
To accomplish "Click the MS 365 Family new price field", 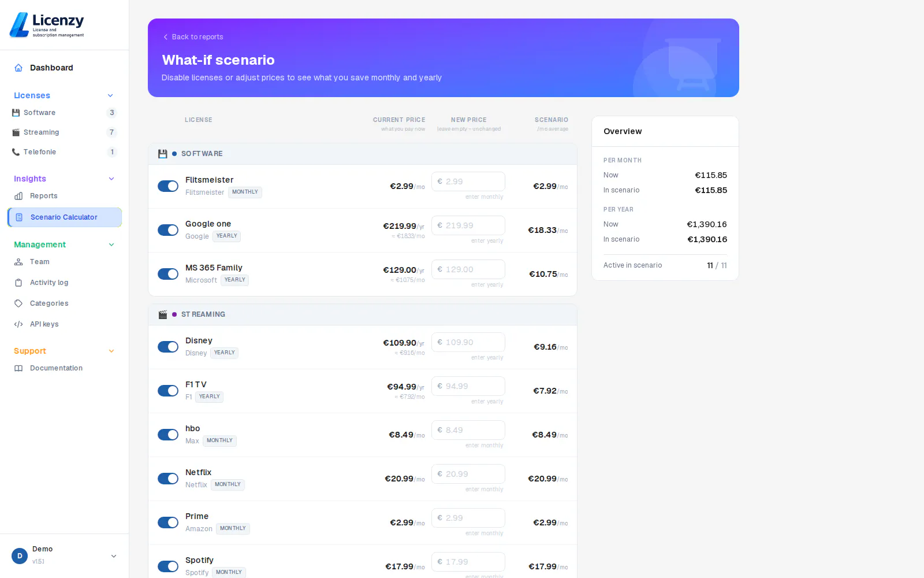I will pos(468,269).
